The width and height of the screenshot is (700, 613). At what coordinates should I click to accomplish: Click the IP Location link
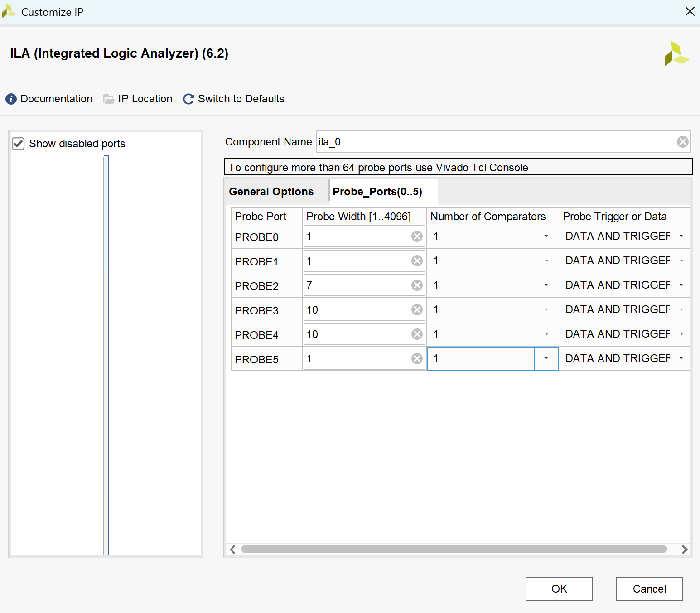(x=145, y=99)
